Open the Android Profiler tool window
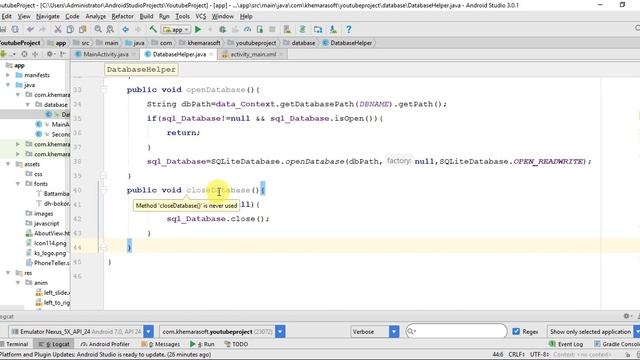The height and width of the screenshot is (360, 640). tap(105, 344)
